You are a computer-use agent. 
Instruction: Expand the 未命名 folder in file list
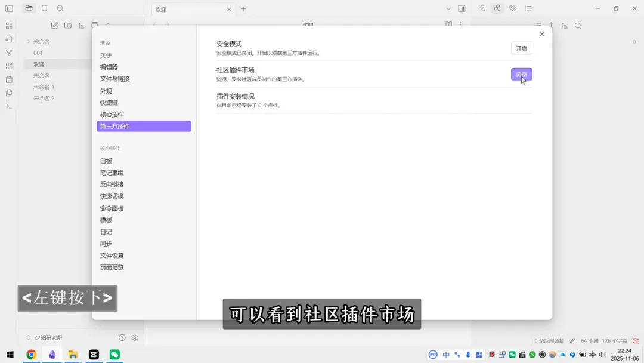click(x=29, y=41)
